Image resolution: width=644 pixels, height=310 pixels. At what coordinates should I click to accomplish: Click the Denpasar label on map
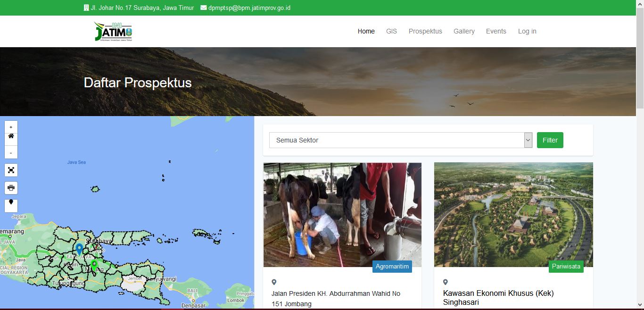pyautogui.click(x=193, y=305)
